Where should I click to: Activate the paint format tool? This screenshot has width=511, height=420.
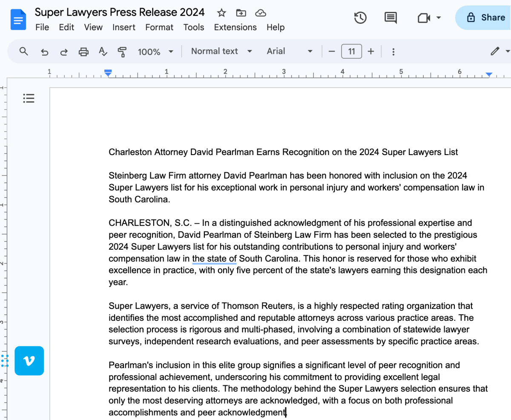122,52
